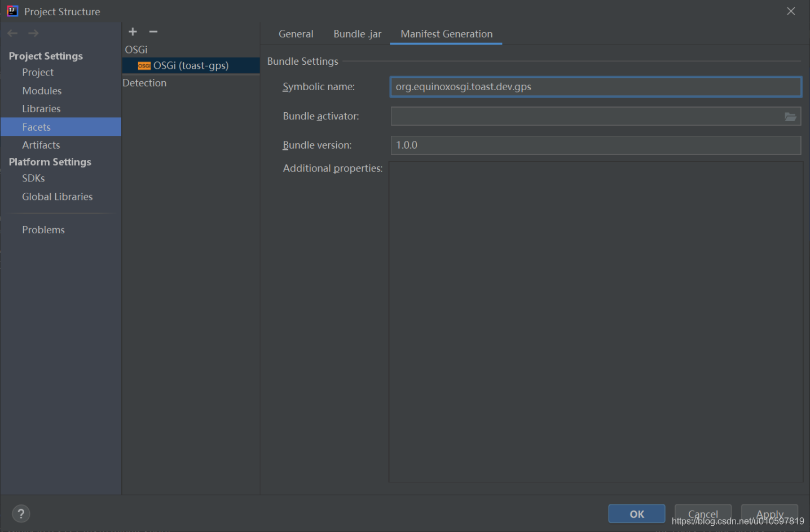Select the Manifest Generation tab
Viewport: 810px width, 532px height.
446,34
